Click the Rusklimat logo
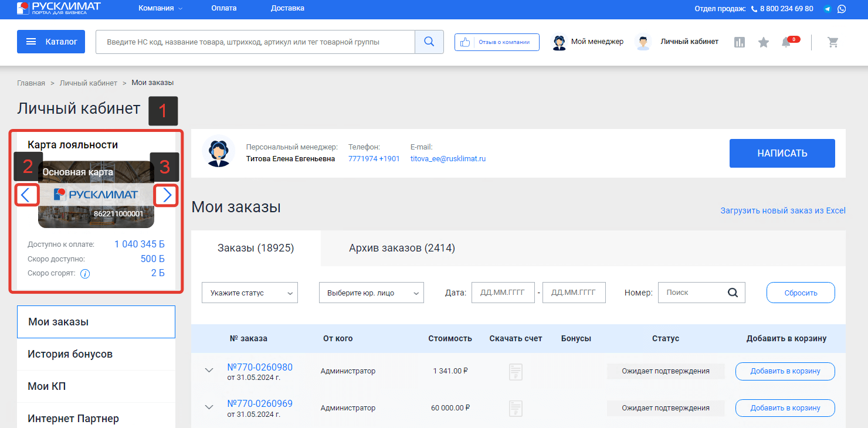 (59, 8)
